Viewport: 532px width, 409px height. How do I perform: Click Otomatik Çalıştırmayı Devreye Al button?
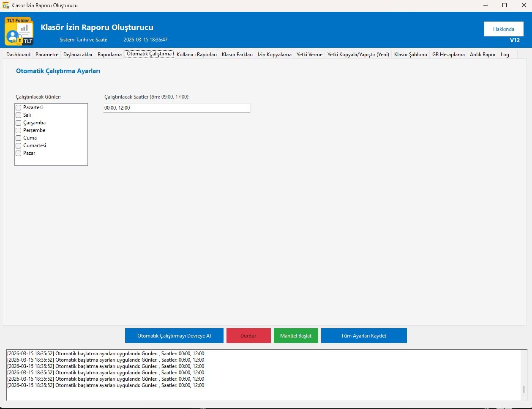174,336
